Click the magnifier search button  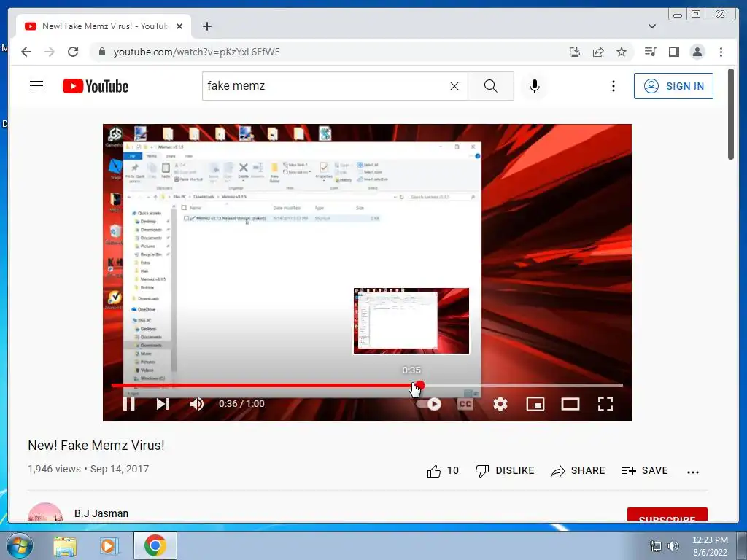(491, 86)
